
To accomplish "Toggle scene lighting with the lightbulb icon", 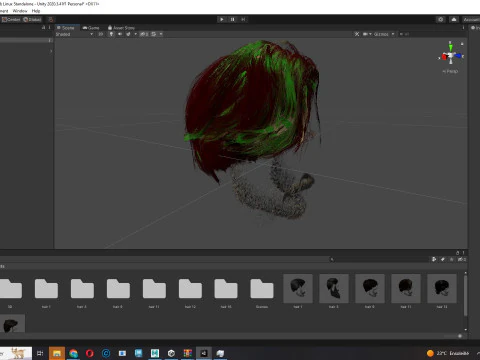I will tap(111, 34).
